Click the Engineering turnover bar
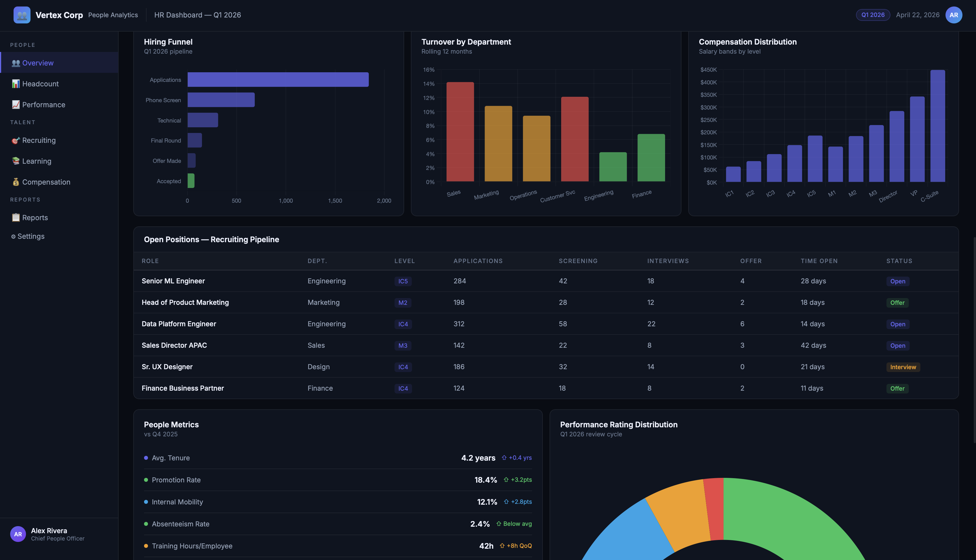Viewport: 976px width, 560px height. pyautogui.click(x=613, y=167)
